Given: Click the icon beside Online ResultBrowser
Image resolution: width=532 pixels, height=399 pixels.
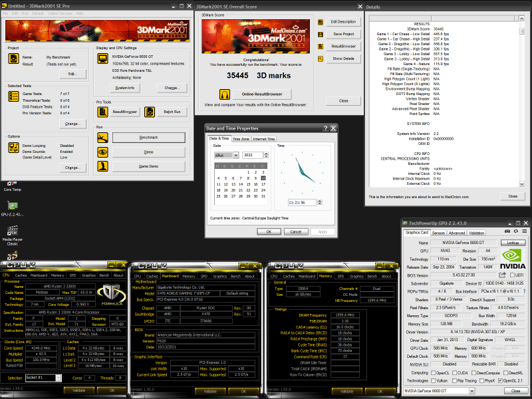Looking at the screenshot, I should (225, 94).
